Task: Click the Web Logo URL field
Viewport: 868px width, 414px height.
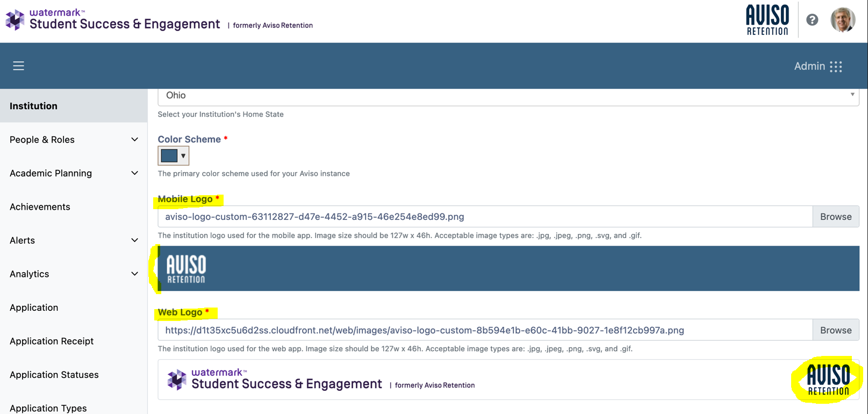Action: point(485,330)
